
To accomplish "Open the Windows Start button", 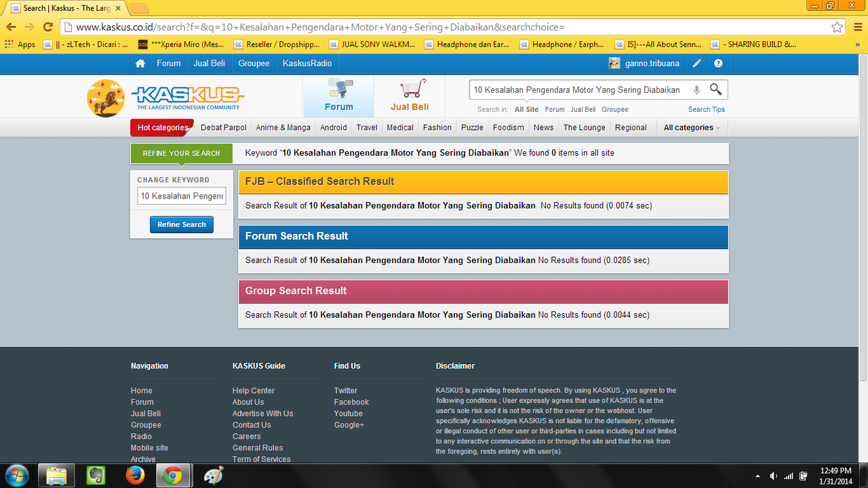I will coord(16,476).
